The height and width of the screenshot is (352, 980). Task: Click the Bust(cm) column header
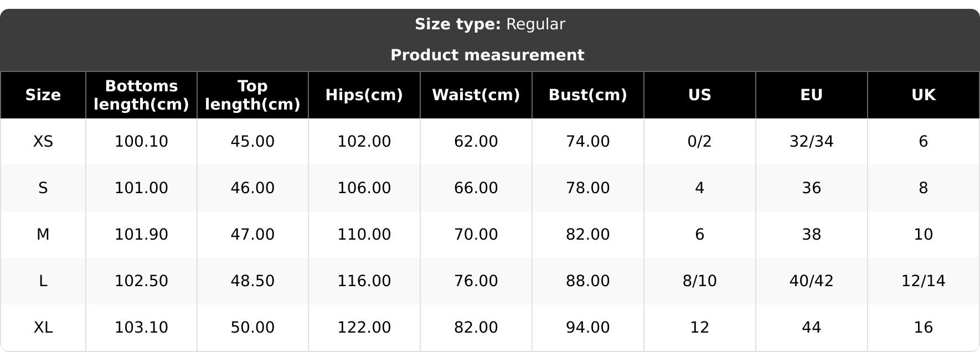(x=587, y=95)
